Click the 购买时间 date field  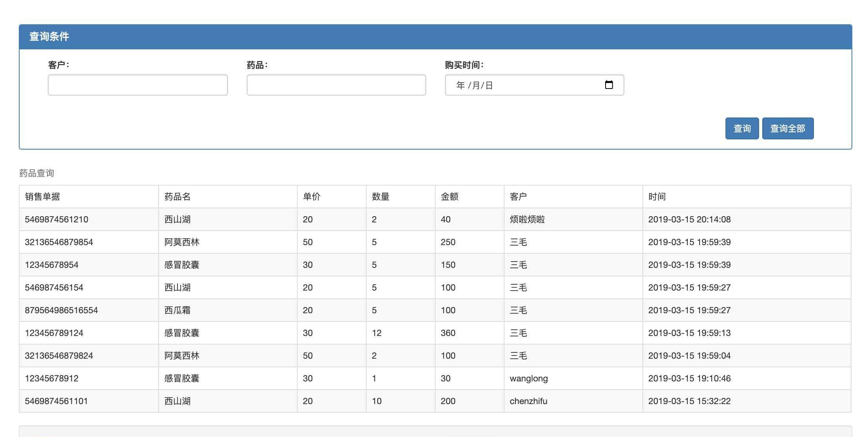(x=534, y=85)
